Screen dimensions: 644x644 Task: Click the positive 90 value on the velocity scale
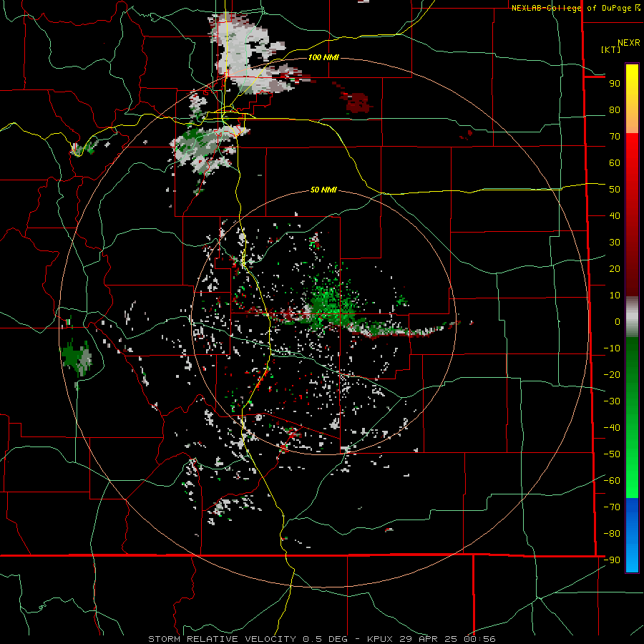(x=615, y=84)
